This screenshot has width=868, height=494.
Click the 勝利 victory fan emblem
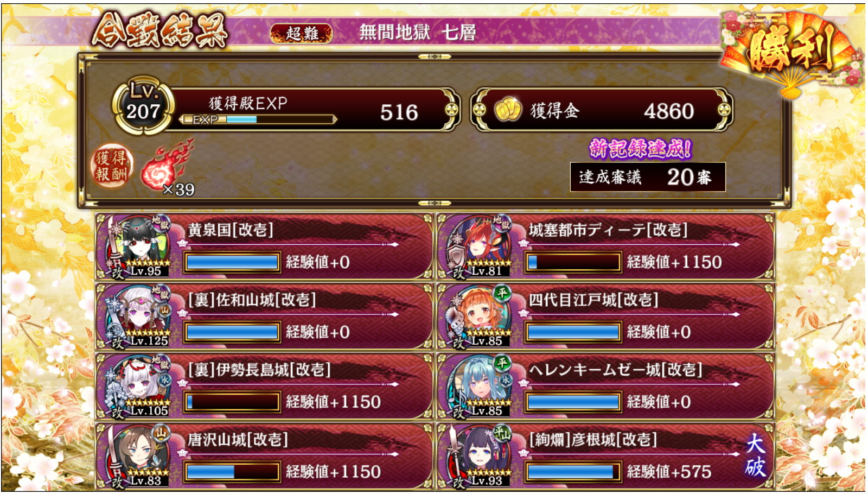pos(792,53)
